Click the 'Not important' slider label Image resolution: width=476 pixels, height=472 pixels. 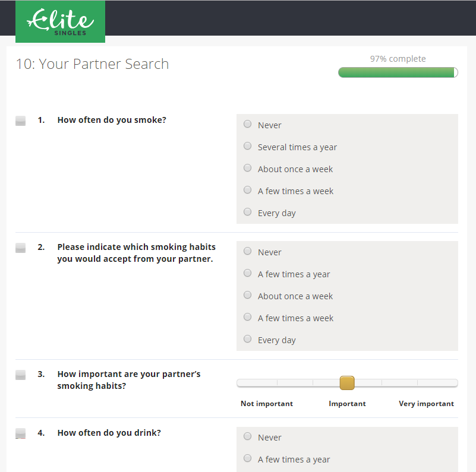point(267,404)
